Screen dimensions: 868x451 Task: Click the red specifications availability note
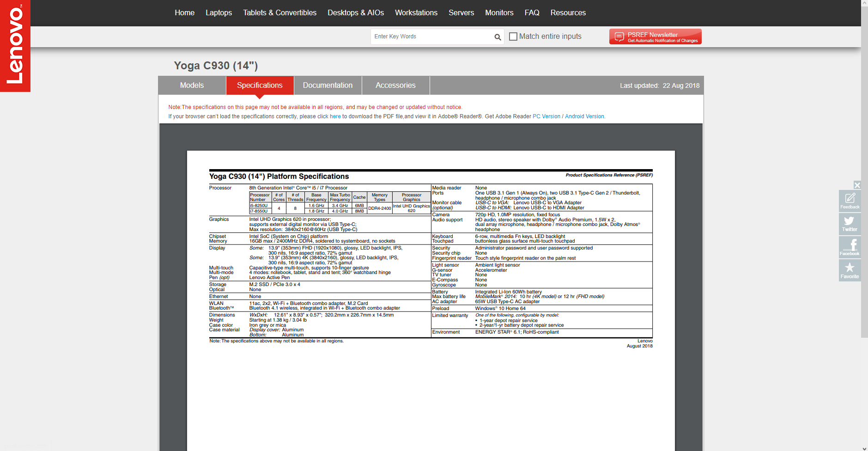(315, 107)
